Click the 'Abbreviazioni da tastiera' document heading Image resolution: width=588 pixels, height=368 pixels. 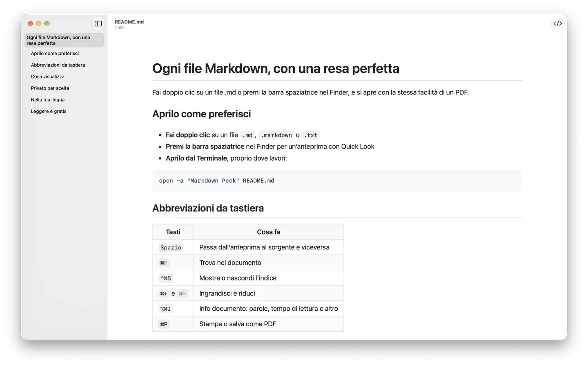tap(208, 208)
